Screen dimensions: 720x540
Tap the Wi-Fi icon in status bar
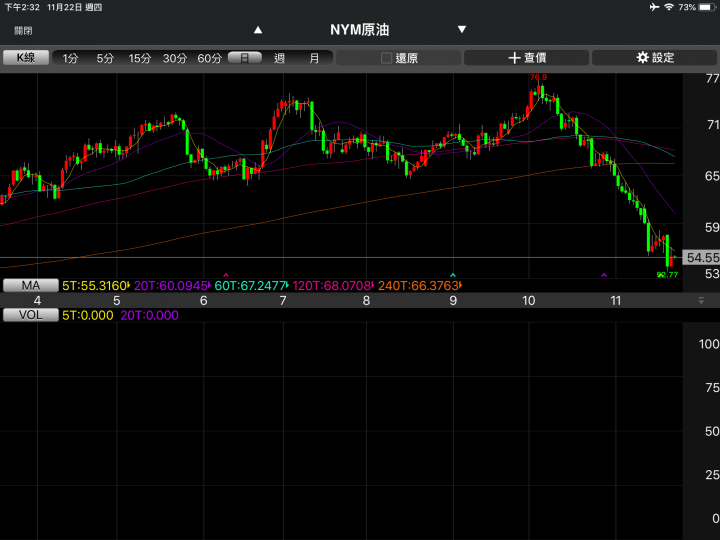tap(669, 7)
